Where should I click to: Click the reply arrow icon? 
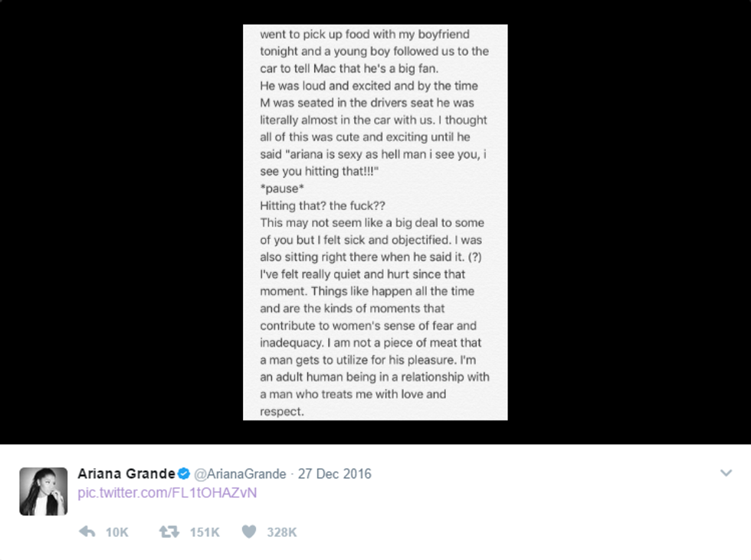pos(87,532)
